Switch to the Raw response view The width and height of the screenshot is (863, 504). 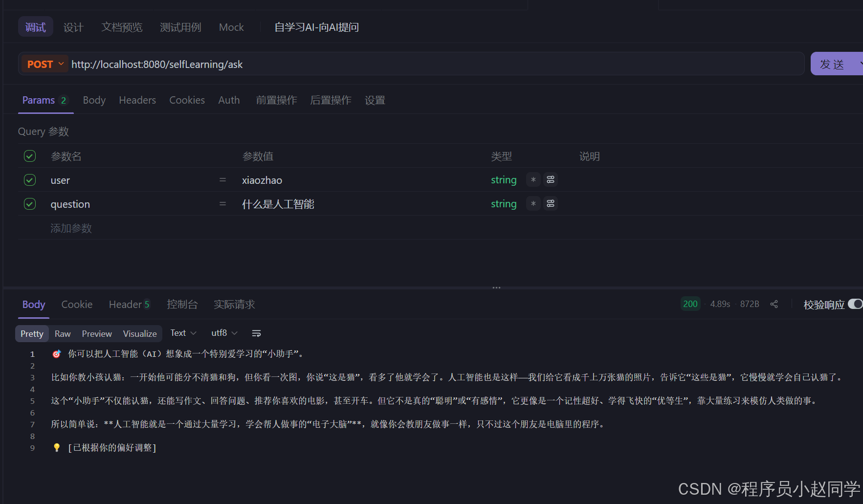[x=63, y=333]
